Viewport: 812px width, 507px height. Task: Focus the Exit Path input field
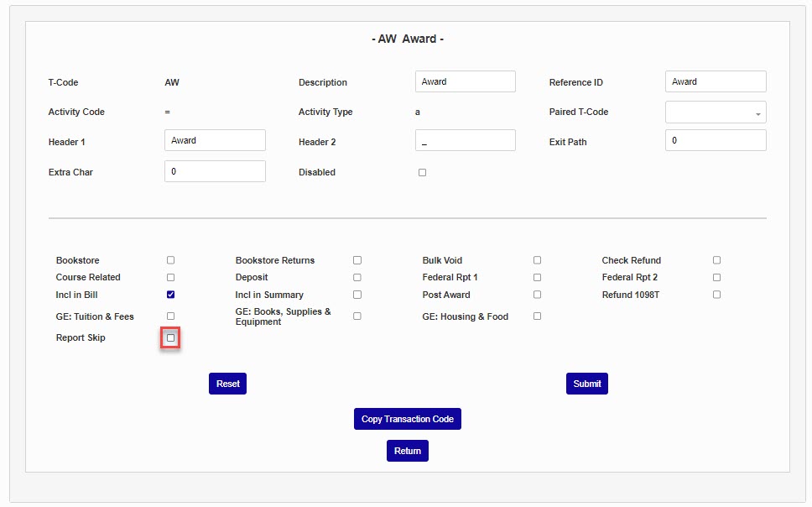click(x=716, y=140)
